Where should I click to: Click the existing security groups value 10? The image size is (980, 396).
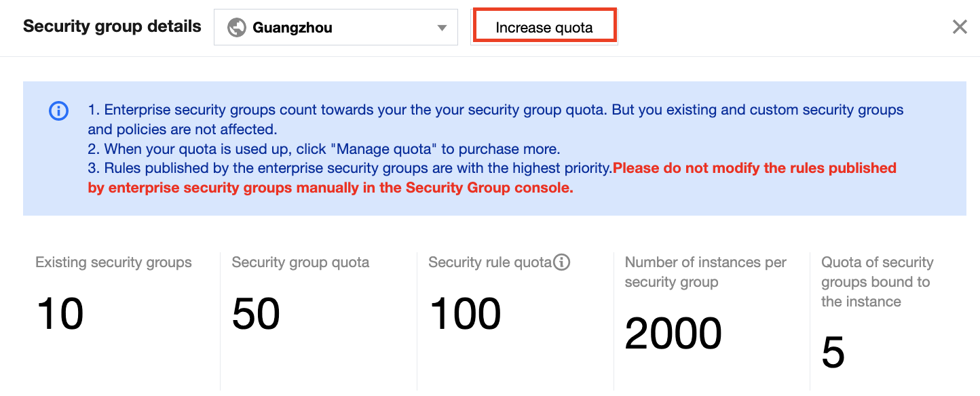60,314
